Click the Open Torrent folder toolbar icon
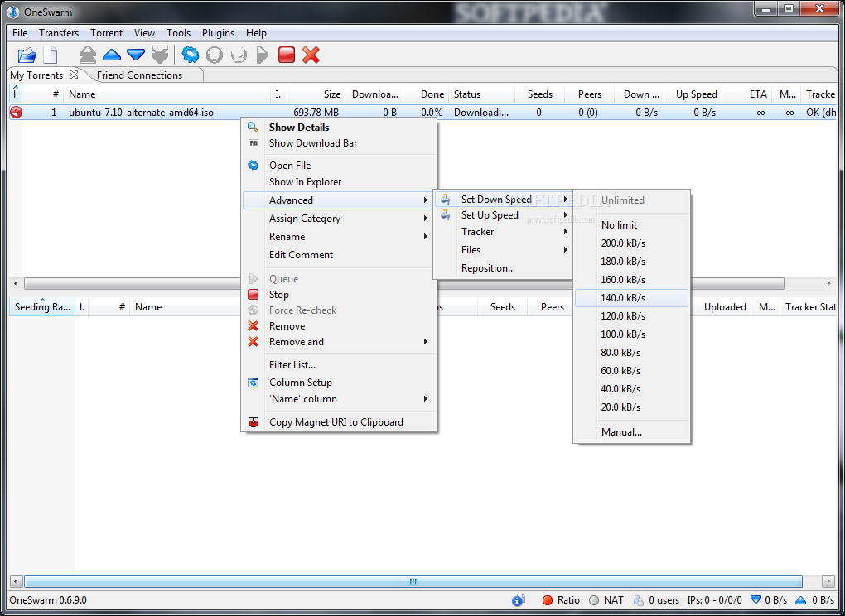The image size is (845, 616). point(27,55)
